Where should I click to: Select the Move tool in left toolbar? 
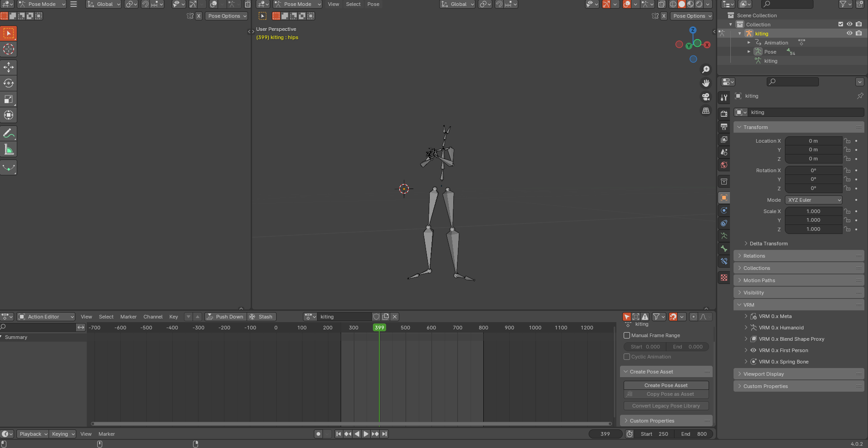tap(9, 67)
